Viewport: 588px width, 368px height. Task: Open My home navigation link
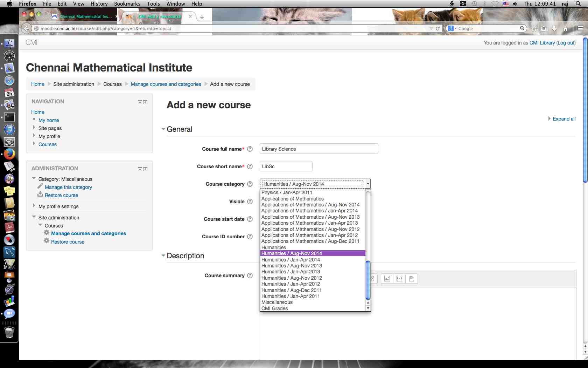click(49, 120)
